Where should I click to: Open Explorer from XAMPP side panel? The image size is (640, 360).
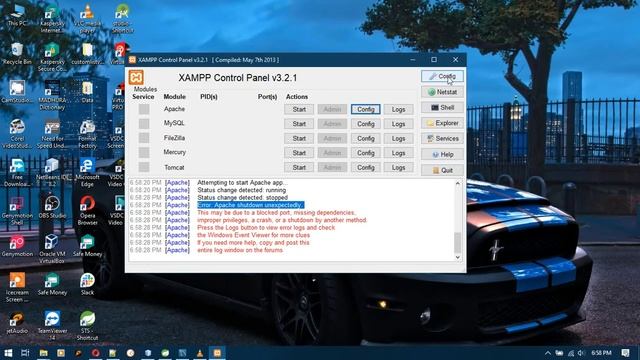click(442, 123)
